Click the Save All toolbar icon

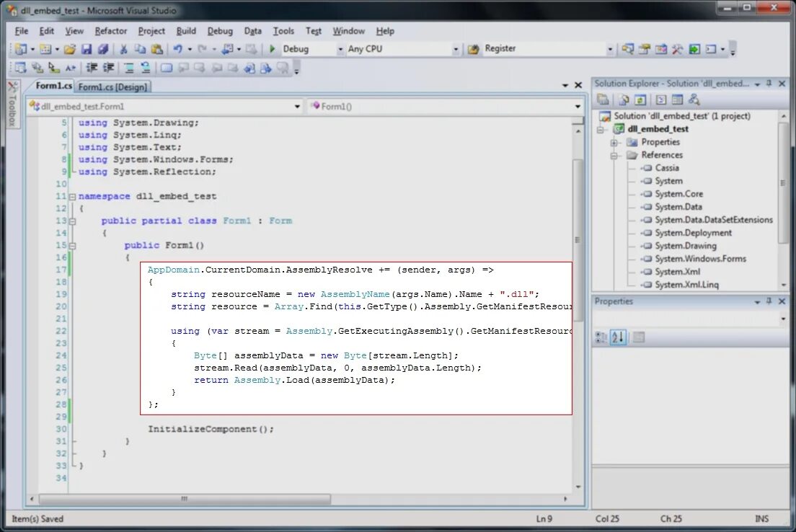click(103, 49)
